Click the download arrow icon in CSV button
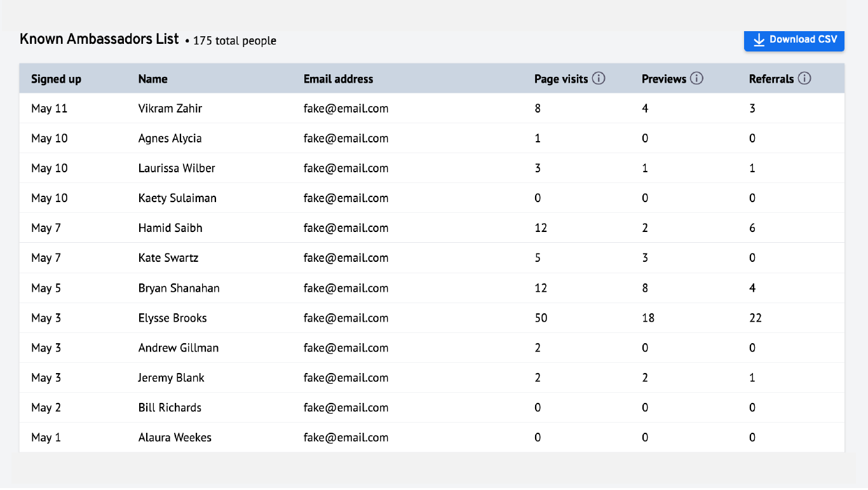This screenshot has height=490, width=868. pyautogui.click(x=759, y=40)
